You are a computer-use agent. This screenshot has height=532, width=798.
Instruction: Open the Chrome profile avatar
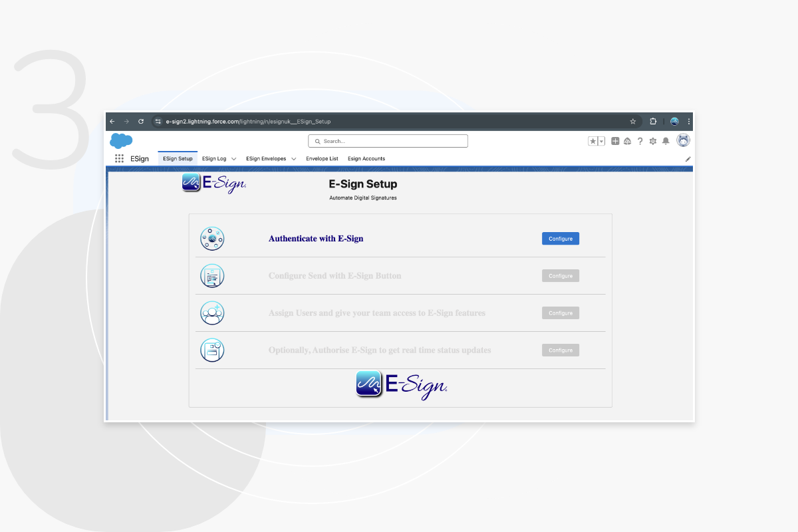674,122
